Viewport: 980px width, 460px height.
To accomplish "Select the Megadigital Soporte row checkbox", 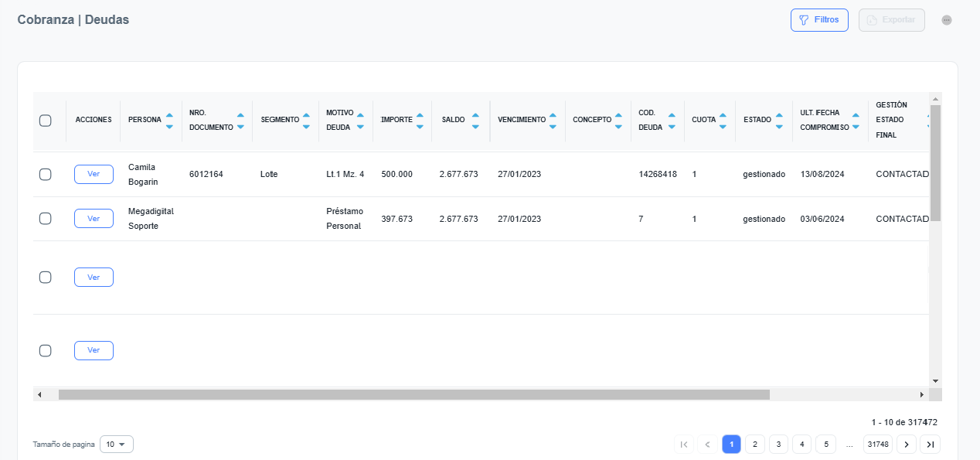I will [46, 219].
